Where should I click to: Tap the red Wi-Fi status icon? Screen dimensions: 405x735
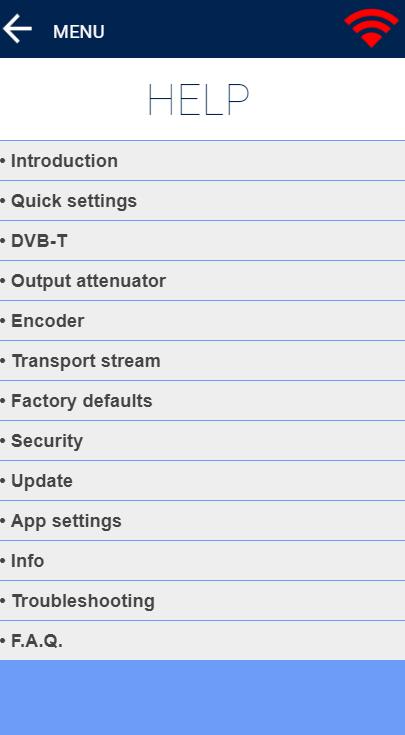[x=371, y=28]
